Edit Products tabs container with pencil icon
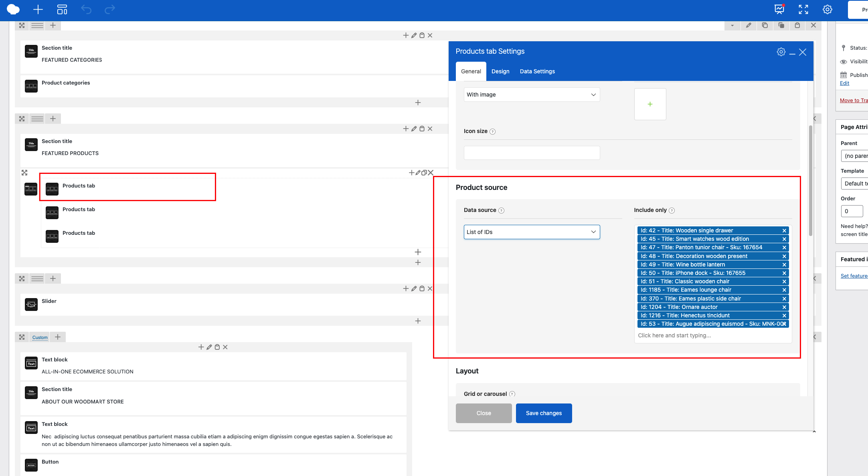The image size is (868, 476). (418, 173)
